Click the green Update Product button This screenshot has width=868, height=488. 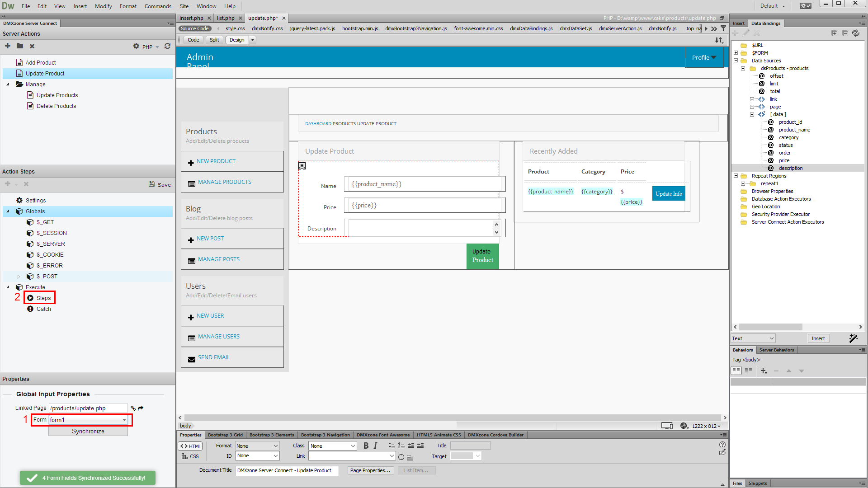click(x=482, y=256)
